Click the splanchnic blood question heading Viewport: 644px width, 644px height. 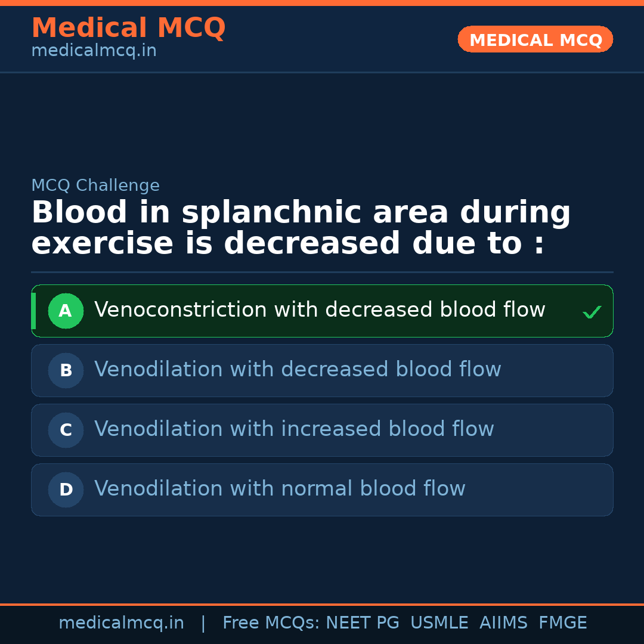tap(301, 228)
